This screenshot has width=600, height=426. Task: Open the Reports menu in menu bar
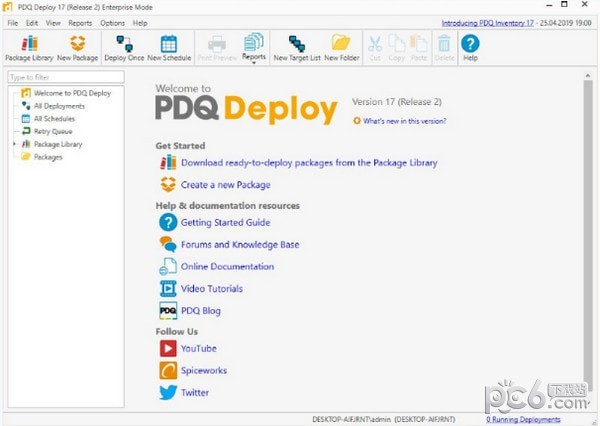[80, 23]
